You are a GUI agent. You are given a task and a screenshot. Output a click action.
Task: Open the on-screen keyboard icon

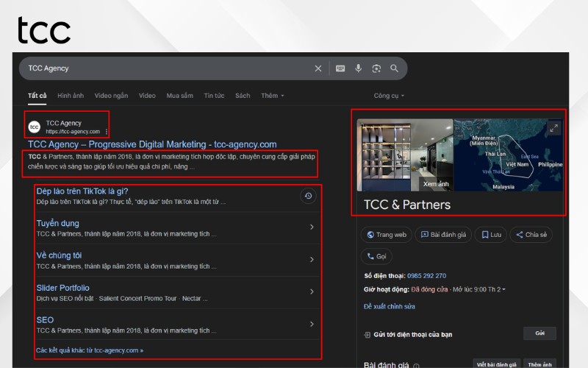[340, 68]
